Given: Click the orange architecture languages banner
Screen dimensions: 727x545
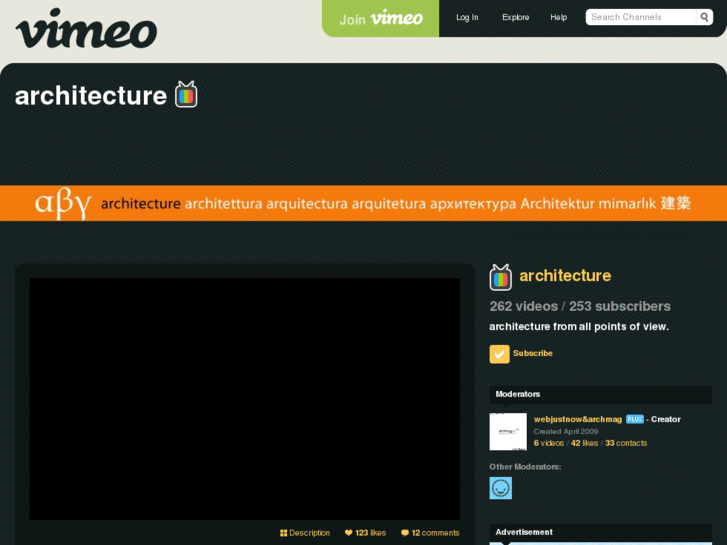Looking at the screenshot, I should (x=364, y=203).
